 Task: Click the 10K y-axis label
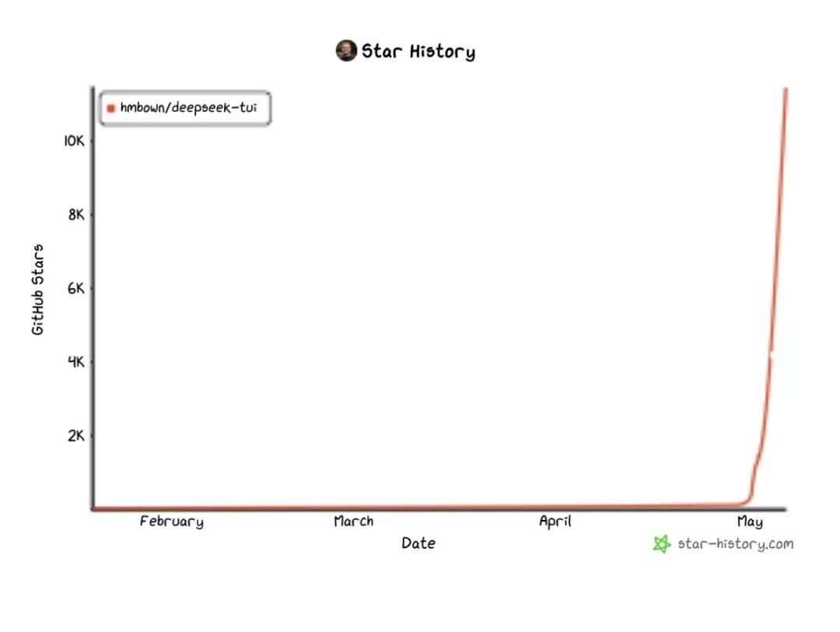(75, 141)
